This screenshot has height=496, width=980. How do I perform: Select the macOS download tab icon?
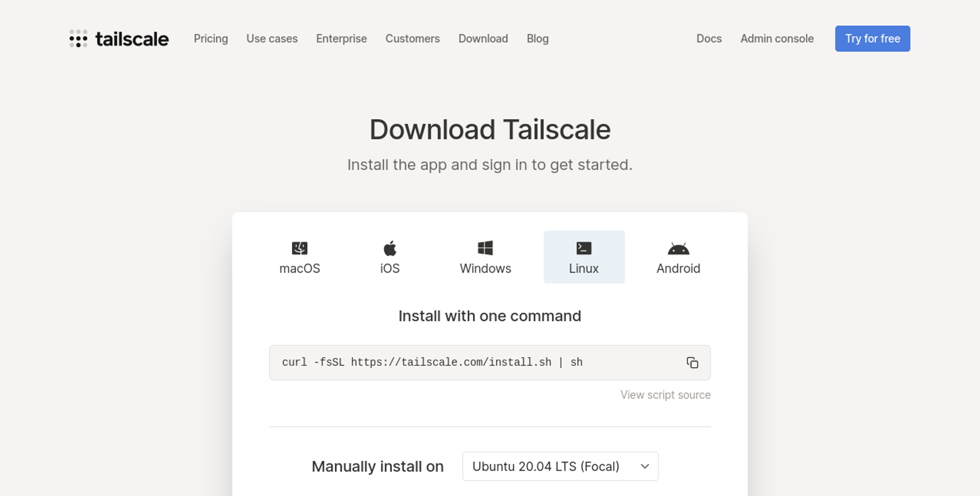tap(300, 248)
